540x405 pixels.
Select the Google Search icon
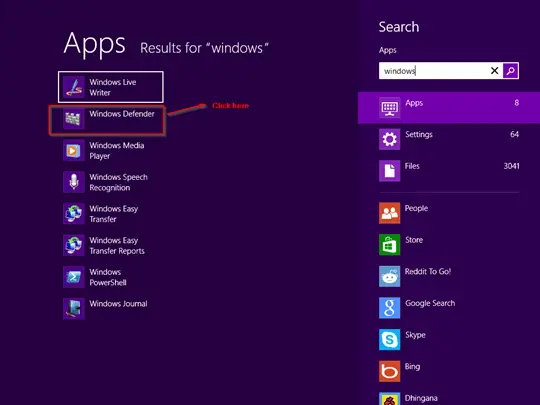tap(390, 308)
